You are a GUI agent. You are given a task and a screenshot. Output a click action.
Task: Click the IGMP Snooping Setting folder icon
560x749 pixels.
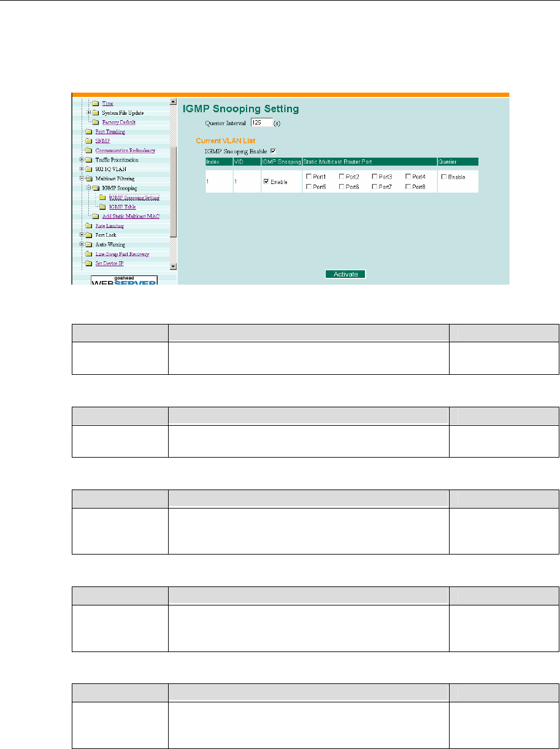click(x=102, y=198)
